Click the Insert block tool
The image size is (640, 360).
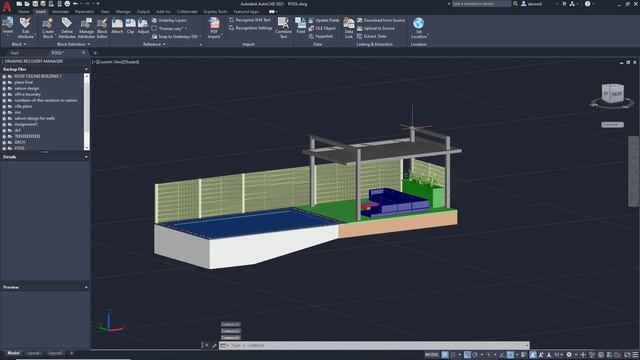tap(7, 26)
